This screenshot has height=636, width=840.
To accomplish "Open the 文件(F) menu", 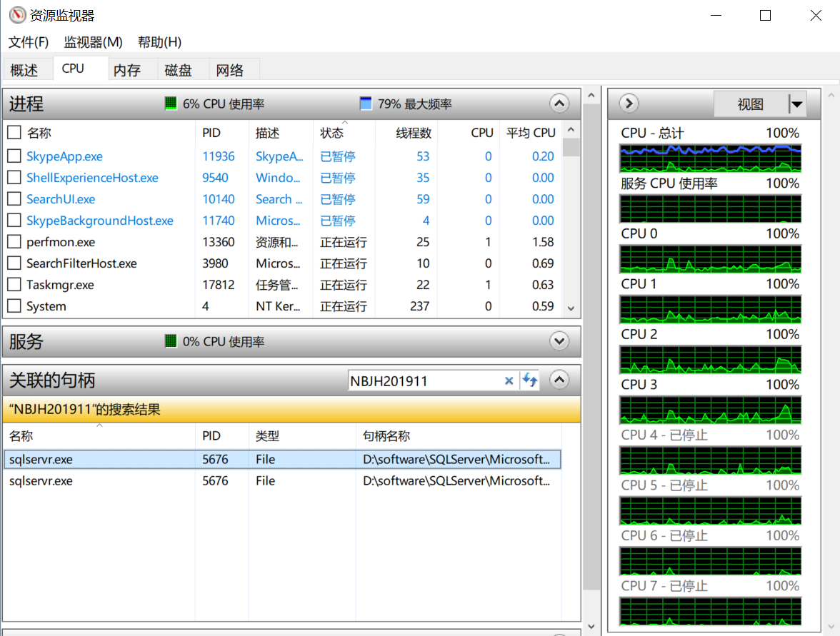I will coord(29,41).
